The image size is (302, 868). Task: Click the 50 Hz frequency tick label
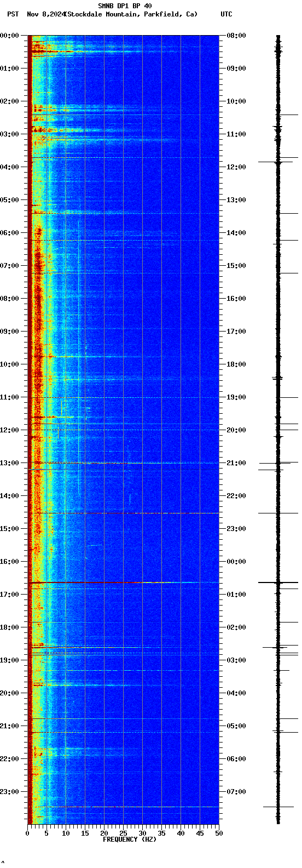219,833
